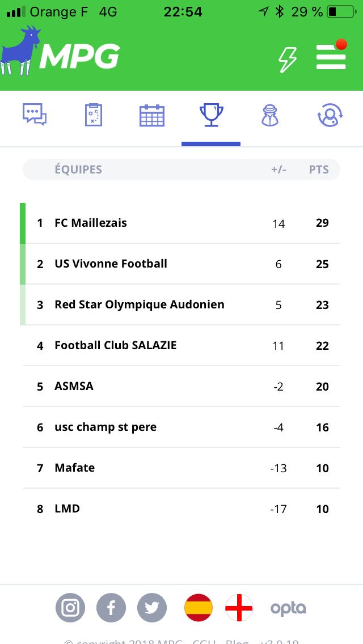363x644 pixels.
Task: Switch to the Spanish flag league
Action: point(199,608)
